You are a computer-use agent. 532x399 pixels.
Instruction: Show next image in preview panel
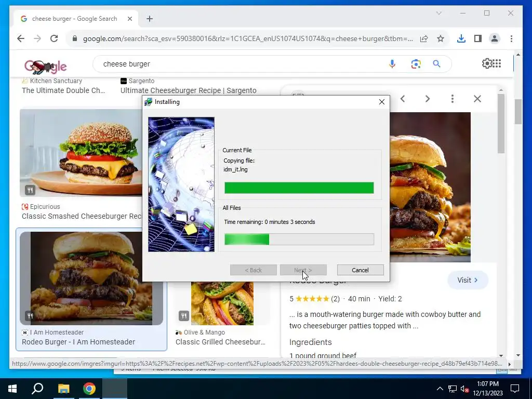(428, 99)
